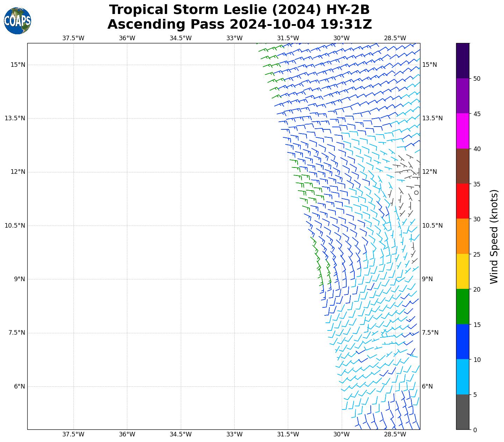Click the calm-wind circle marker near 12°N

click(x=416, y=192)
